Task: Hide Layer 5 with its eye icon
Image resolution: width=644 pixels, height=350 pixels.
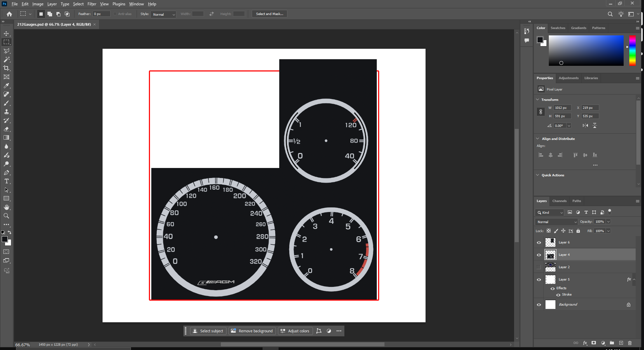Action: [x=539, y=280]
